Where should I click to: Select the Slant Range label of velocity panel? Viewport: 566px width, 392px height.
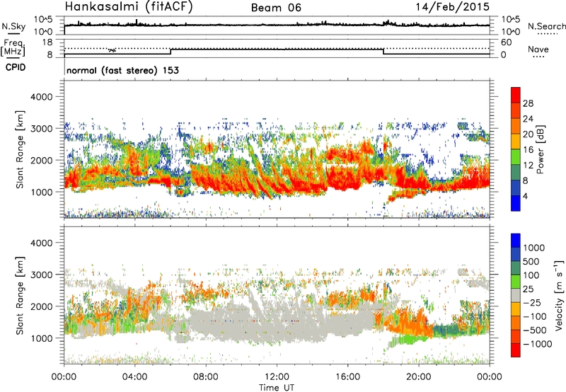[20, 296]
